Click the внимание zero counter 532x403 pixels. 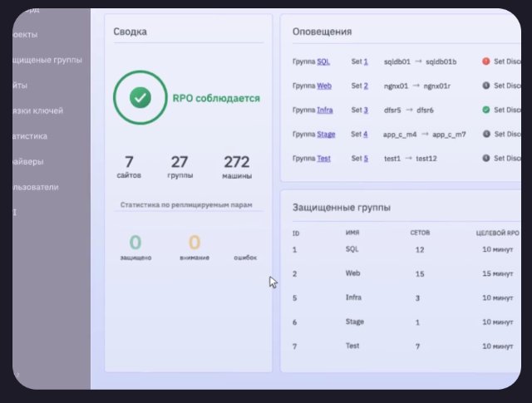point(195,247)
